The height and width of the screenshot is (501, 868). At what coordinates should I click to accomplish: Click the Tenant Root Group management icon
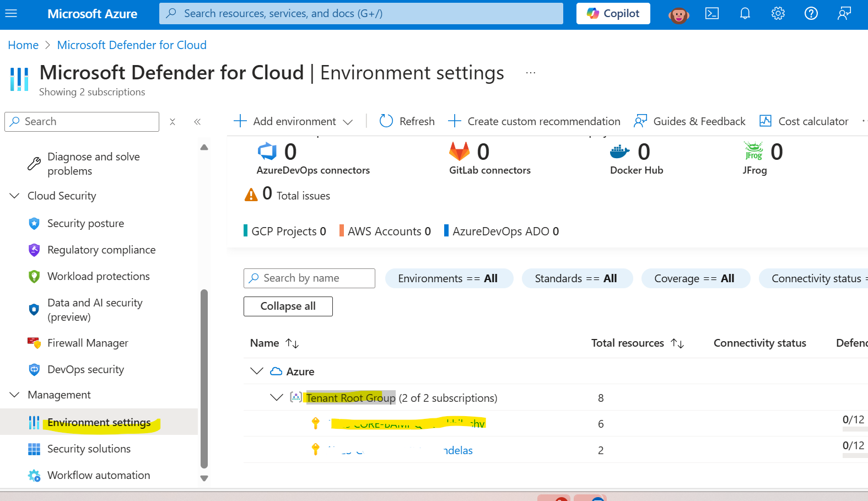pyautogui.click(x=296, y=397)
